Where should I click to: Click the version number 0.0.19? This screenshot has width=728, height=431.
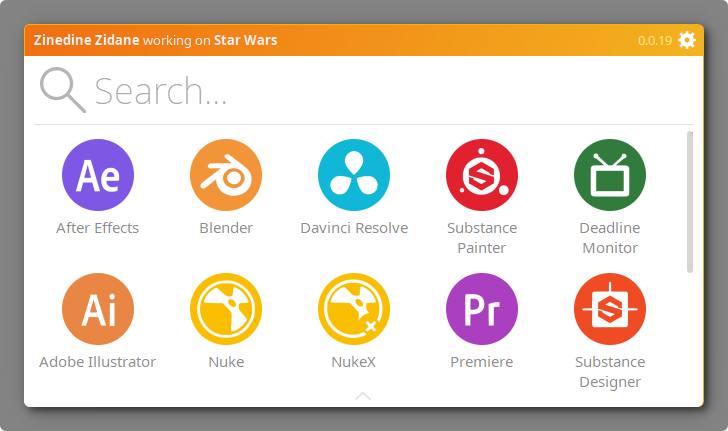coord(655,41)
